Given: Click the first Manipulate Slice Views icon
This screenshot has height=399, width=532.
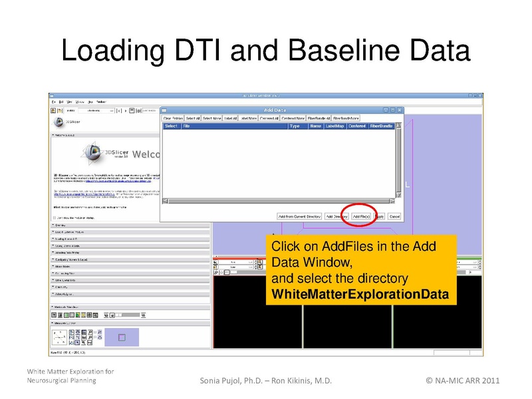Looking at the screenshot, I should click(x=55, y=315).
